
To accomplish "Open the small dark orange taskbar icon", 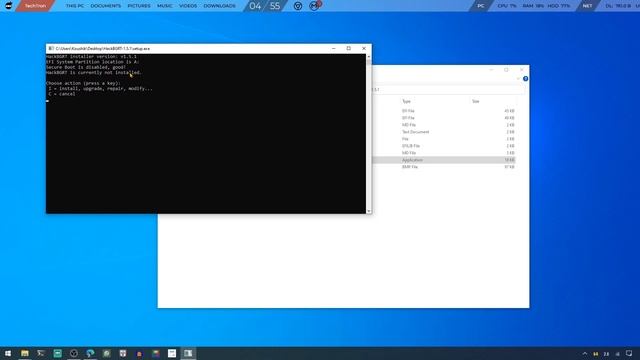I will (x=139, y=353).
